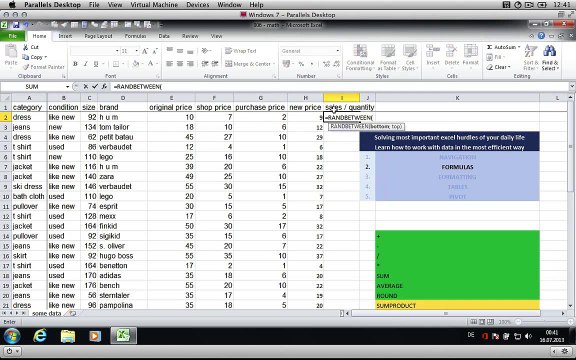Open Conditional Formatting menu

point(360,58)
